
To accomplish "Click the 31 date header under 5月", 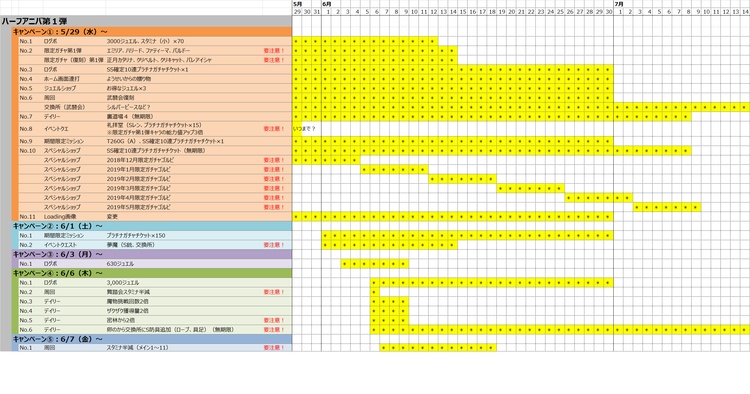I will click(316, 11).
